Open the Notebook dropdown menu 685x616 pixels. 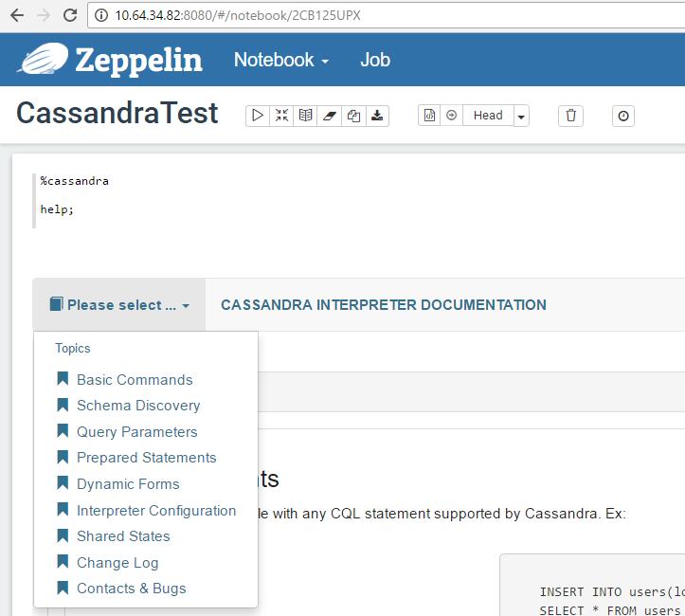tap(280, 60)
